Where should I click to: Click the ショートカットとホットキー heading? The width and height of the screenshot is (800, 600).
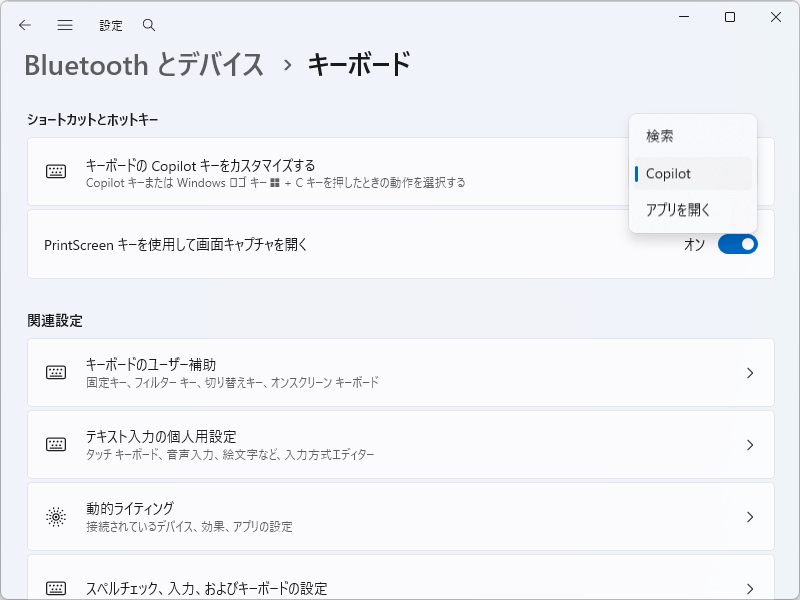(92, 119)
